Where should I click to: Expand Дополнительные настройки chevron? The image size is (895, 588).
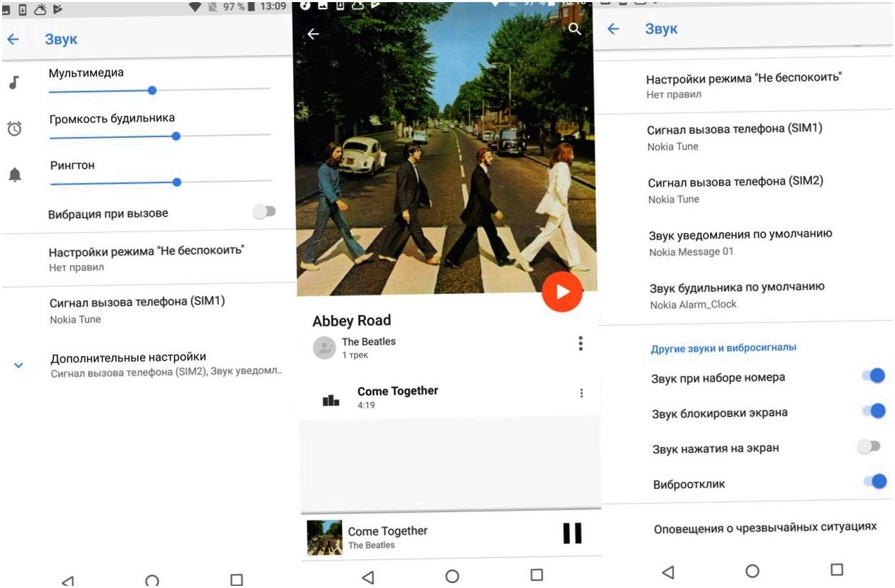(x=19, y=365)
